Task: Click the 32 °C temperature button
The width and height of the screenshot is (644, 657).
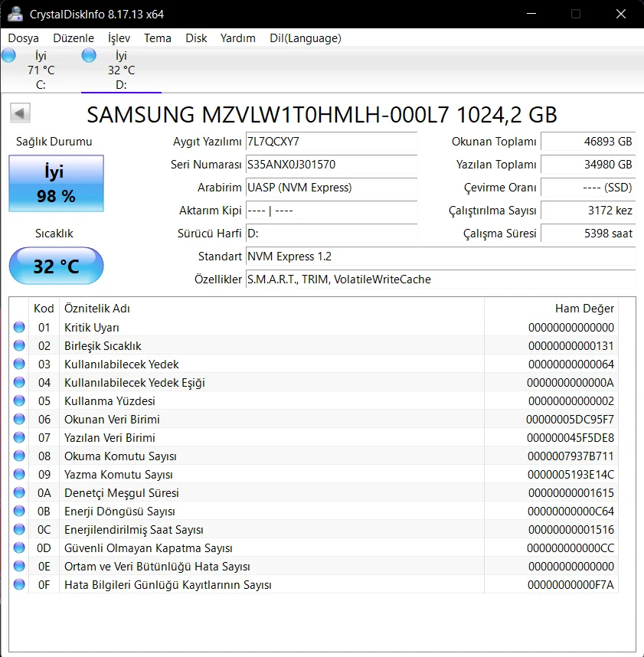Action: [x=56, y=266]
